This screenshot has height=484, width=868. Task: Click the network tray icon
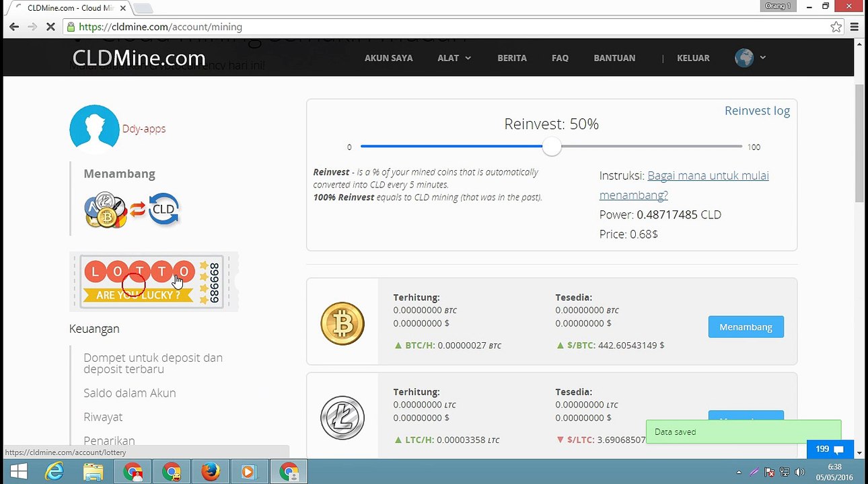(x=785, y=472)
